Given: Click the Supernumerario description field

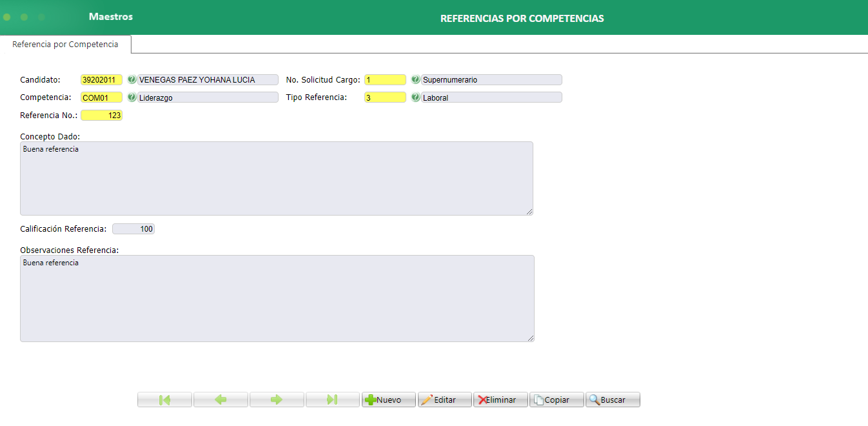Looking at the screenshot, I should [491, 80].
